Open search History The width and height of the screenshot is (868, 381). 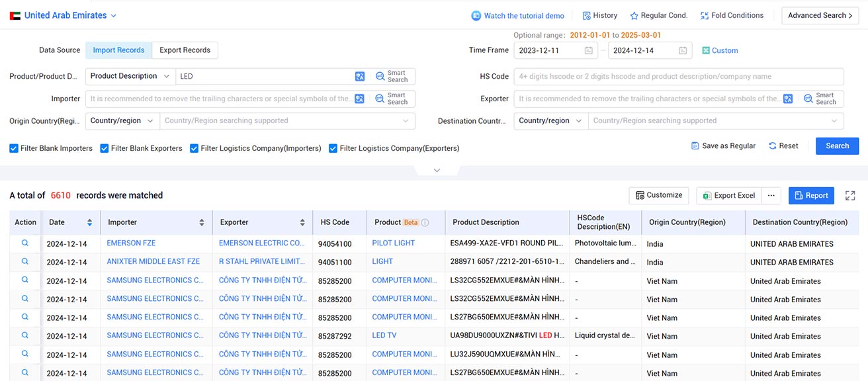click(599, 15)
